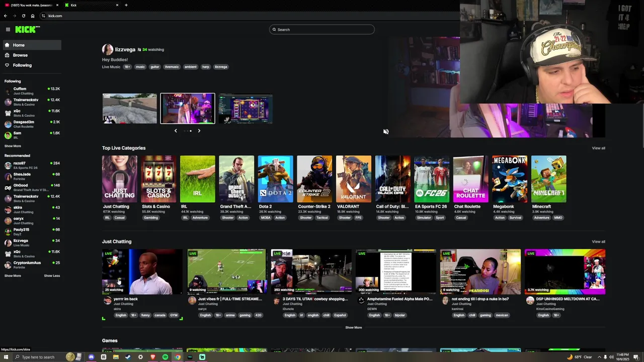Open a new browser tab
Viewport: 644px width, 362px height.
[126, 5]
